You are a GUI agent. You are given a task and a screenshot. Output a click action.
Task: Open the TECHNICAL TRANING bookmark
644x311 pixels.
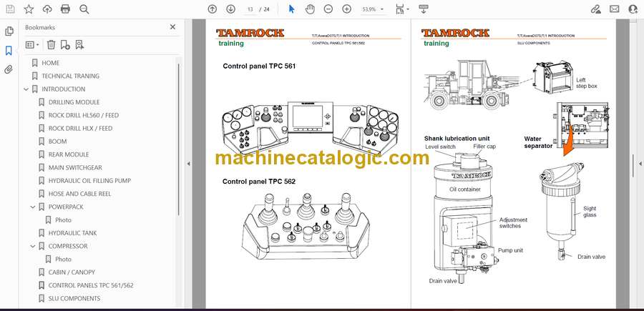(70, 76)
